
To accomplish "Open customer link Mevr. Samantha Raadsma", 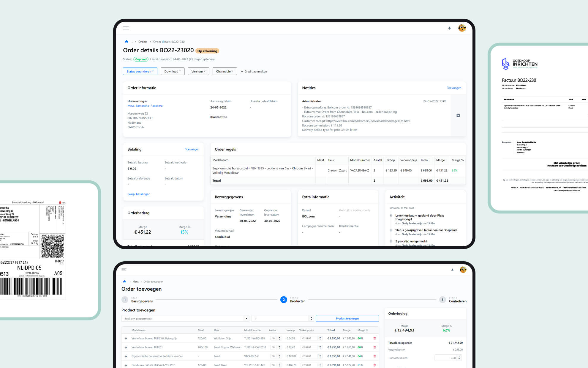I will (x=145, y=106).
